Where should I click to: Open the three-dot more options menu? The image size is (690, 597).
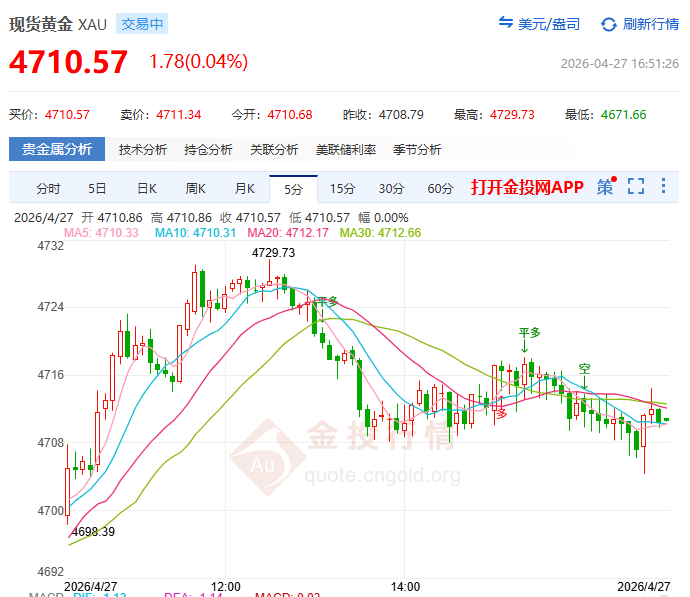pyautogui.click(x=663, y=186)
